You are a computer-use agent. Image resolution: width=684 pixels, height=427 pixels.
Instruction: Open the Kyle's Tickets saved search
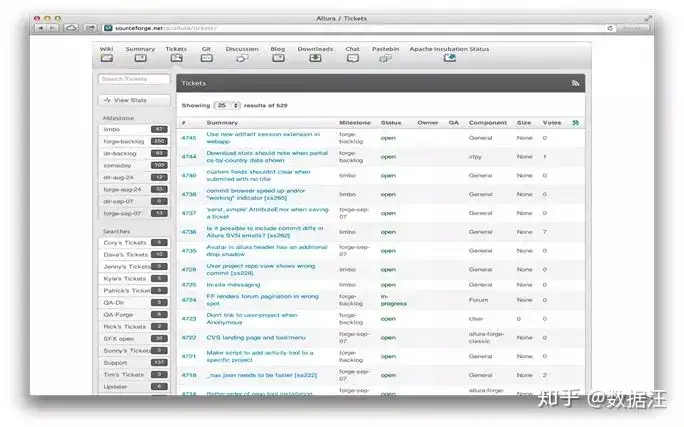134,278
